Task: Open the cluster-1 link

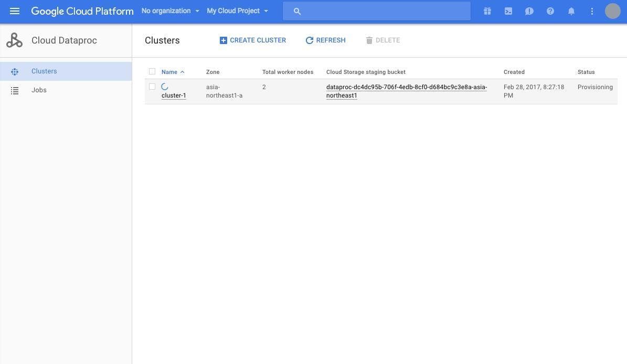Action: point(174,95)
